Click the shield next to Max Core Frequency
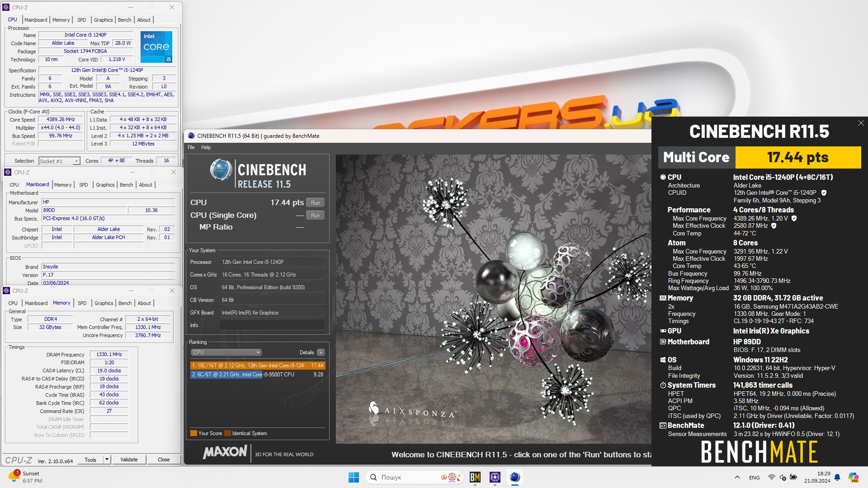This screenshot has height=488, width=868. tap(794, 218)
